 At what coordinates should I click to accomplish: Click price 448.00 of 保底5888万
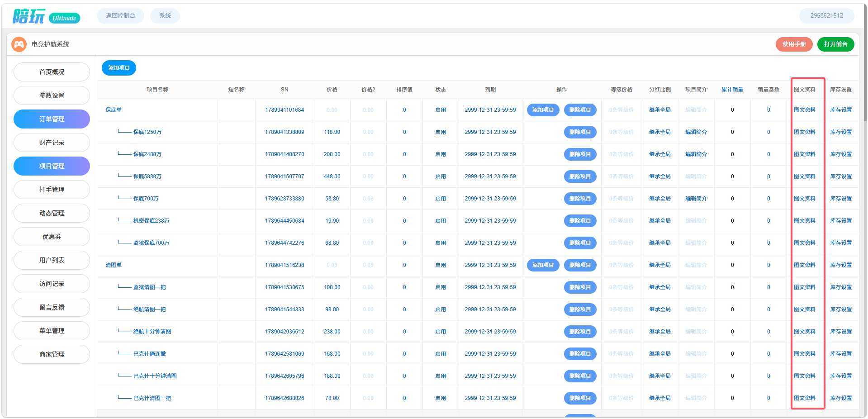click(332, 176)
